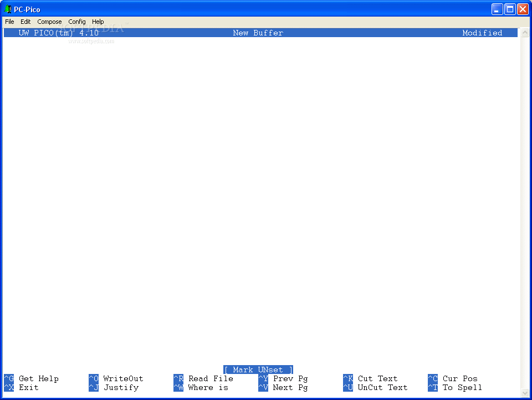
Task: Click the Modified status indicator
Action: click(x=482, y=33)
